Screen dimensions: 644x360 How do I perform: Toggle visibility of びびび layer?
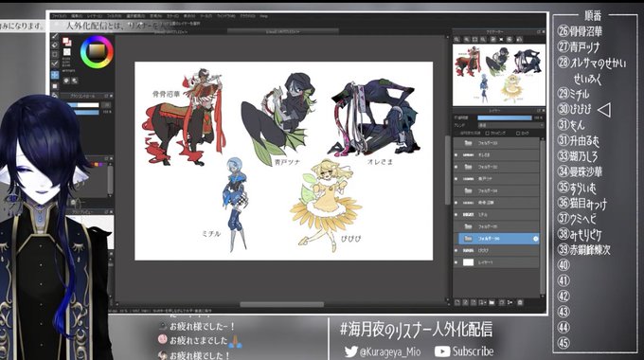456,250
